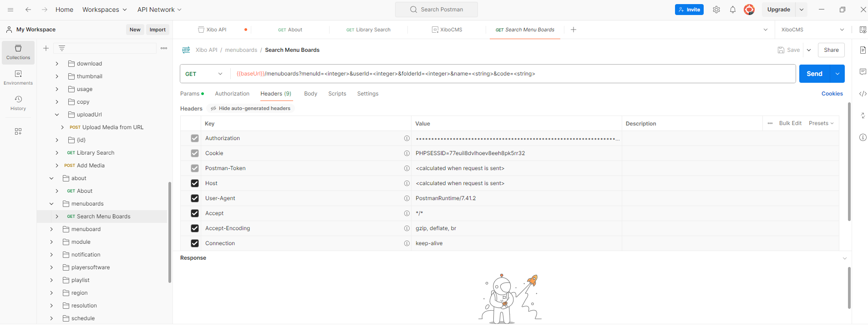Switch to the Scripts tab

pos(337,94)
